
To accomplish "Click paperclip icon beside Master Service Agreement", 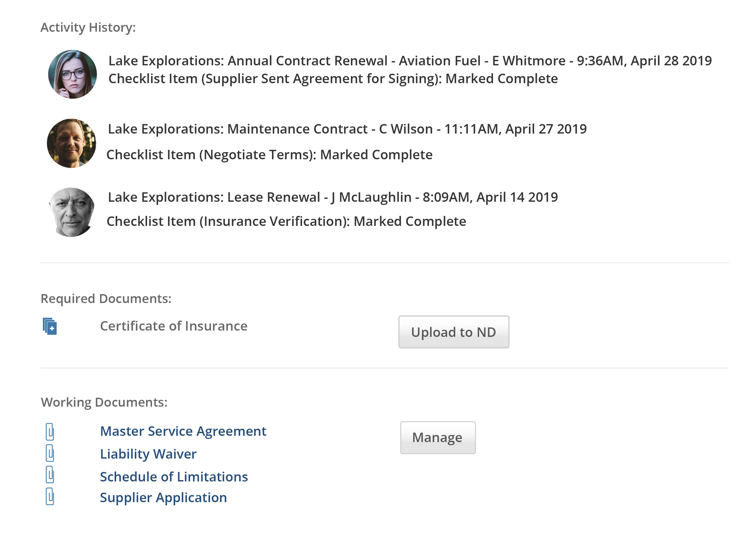I will click(50, 432).
